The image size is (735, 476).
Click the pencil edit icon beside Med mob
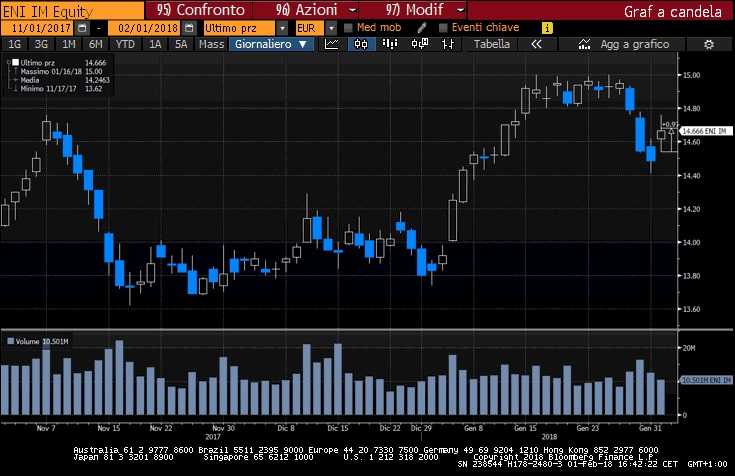click(x=421, y=28)
